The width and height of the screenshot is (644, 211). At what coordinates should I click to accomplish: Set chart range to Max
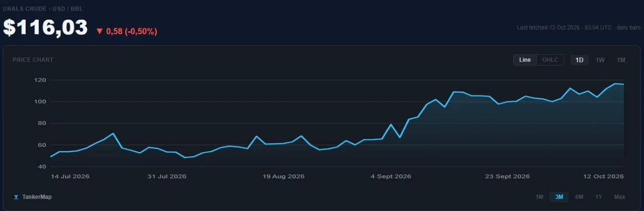pyautogui.click(x=619, y=196)
